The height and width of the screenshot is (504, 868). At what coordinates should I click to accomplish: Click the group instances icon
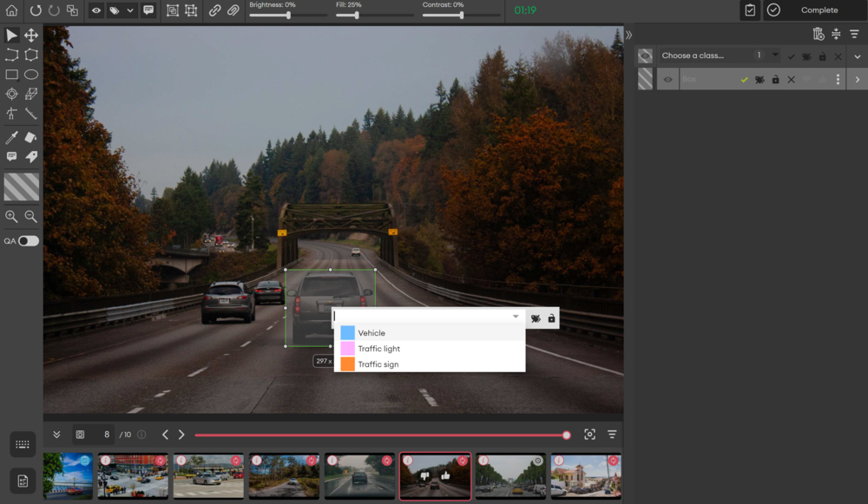pos(173,10)
